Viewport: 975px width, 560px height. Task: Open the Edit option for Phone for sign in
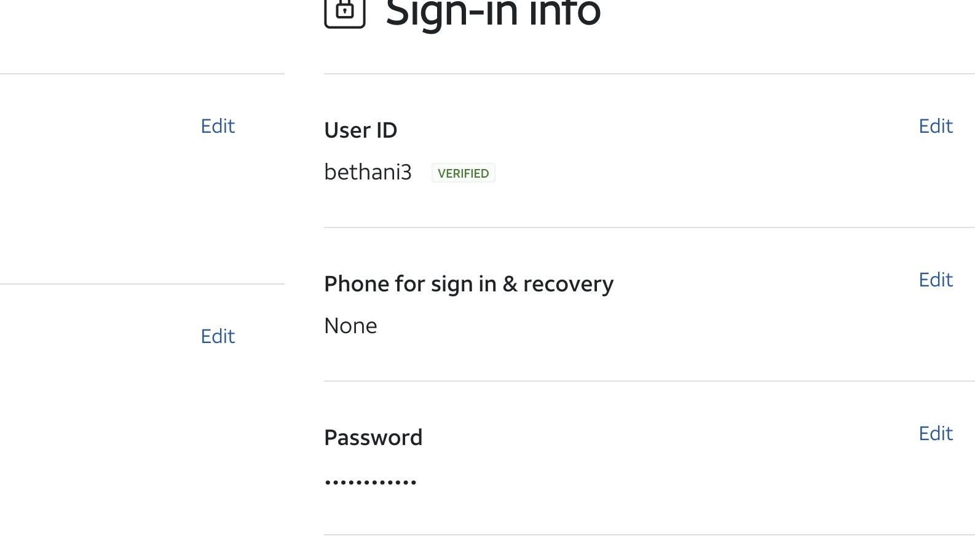click(935, 280)
